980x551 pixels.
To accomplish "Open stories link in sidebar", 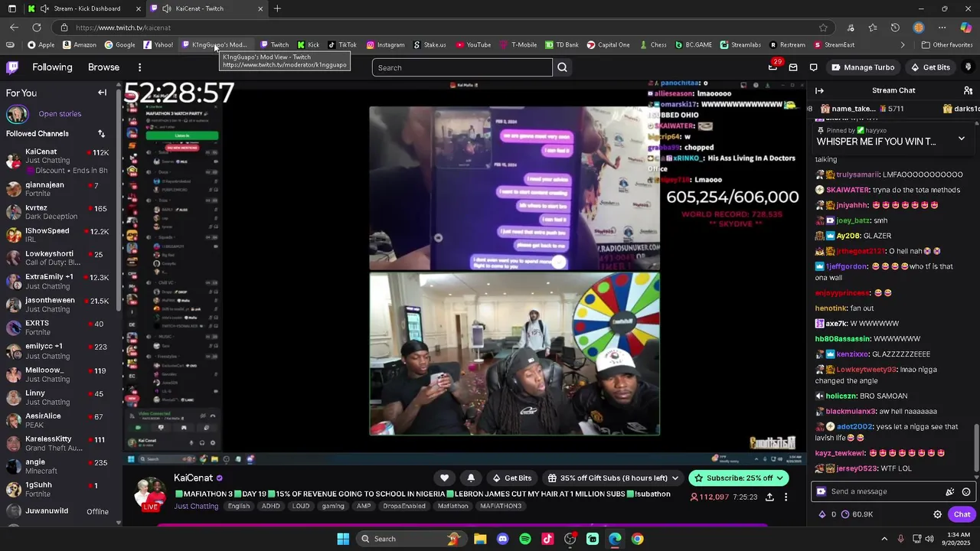I will [60, 114].
